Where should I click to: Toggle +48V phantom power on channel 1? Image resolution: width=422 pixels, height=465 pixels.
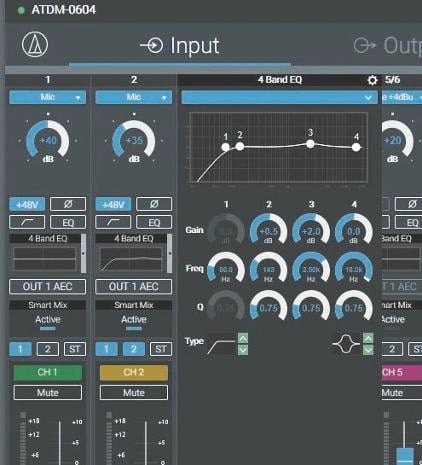click(x=27, y=204)
